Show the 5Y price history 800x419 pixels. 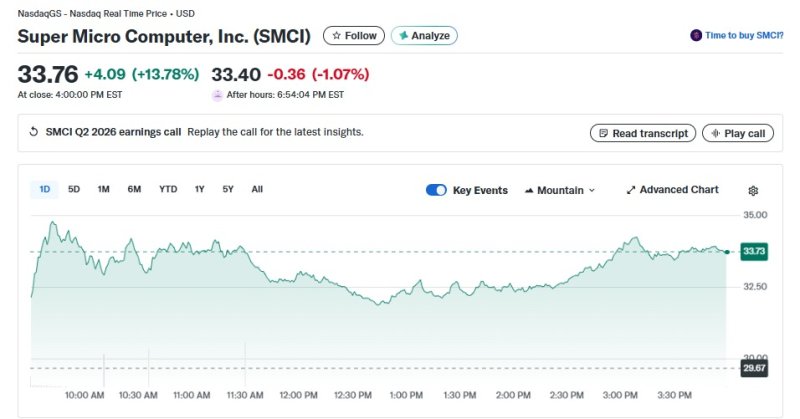[x=228, y=189]
